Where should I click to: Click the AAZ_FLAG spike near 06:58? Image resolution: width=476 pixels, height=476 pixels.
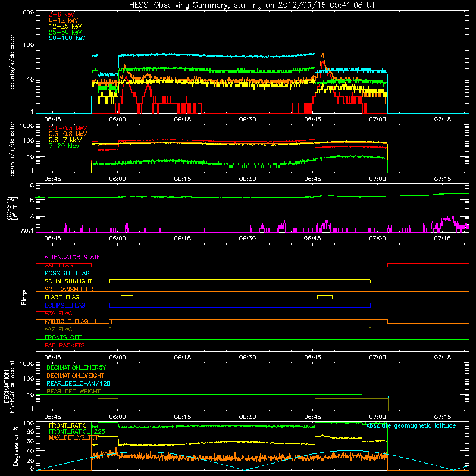369,329
